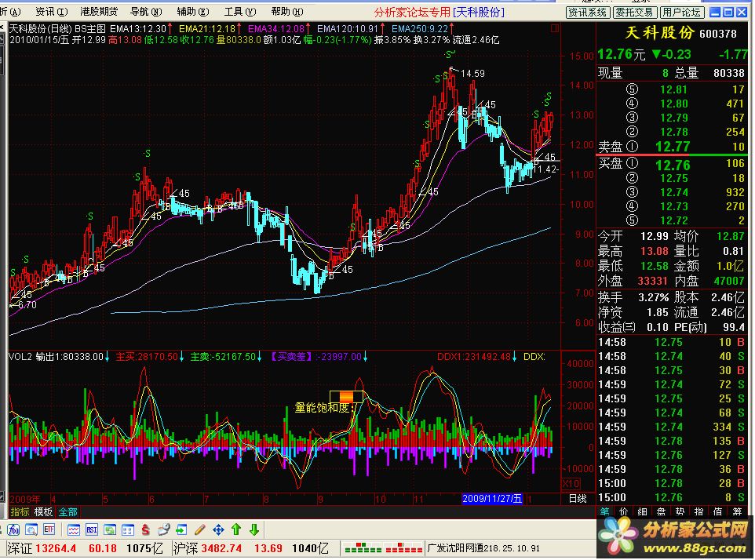Click the 日线 period label

(578, 498)
